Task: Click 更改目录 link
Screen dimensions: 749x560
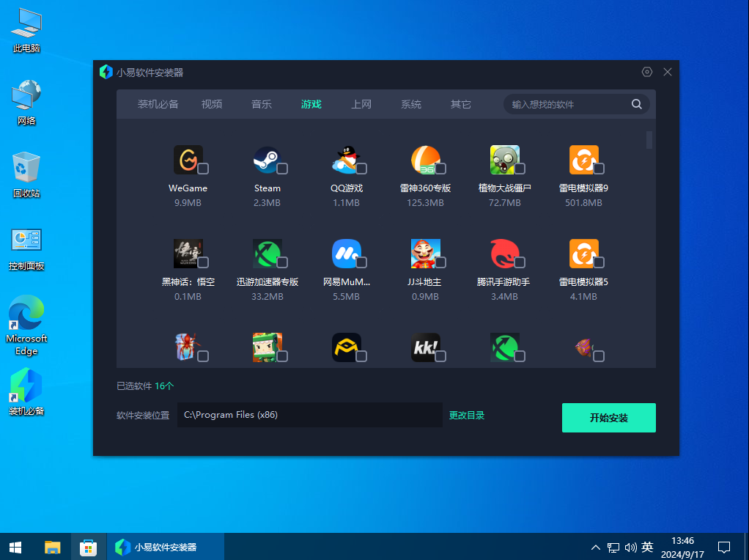Action: click(467, 415)
